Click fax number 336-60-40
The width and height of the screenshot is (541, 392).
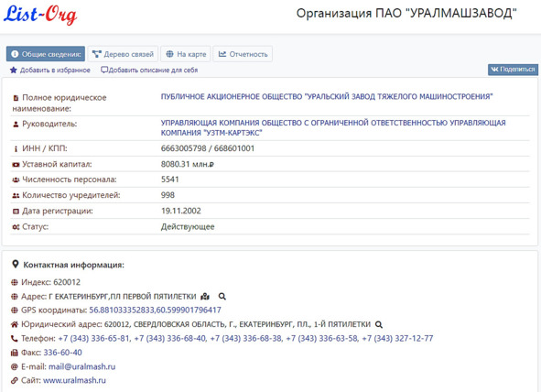pyautogui.click(x=62, y=353)
